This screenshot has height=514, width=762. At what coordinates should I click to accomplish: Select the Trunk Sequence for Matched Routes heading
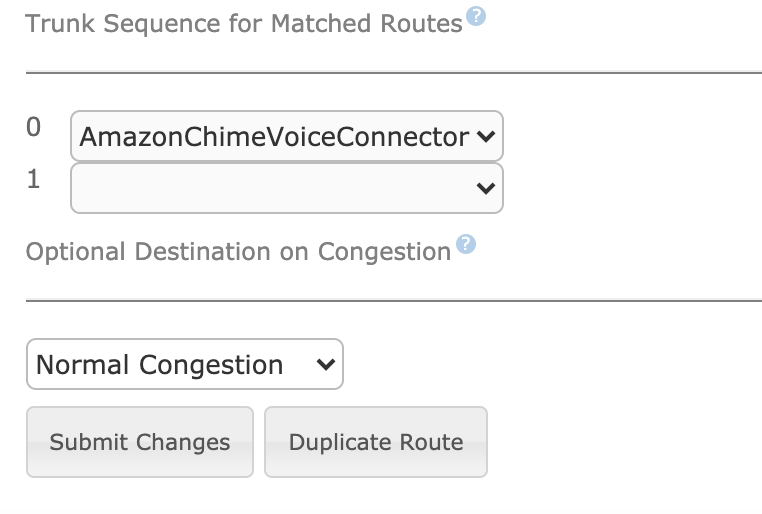point(244,24)
